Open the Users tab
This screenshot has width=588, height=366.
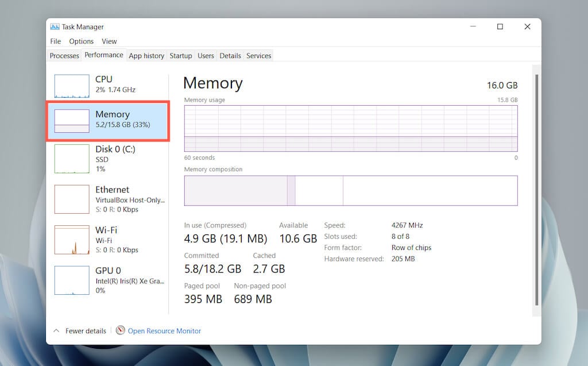tap(206, 56)
